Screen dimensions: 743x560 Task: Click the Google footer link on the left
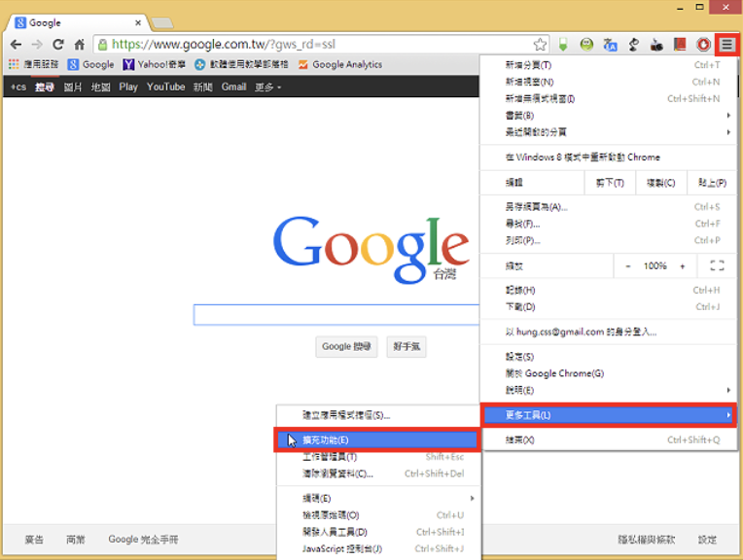point(143,540)
